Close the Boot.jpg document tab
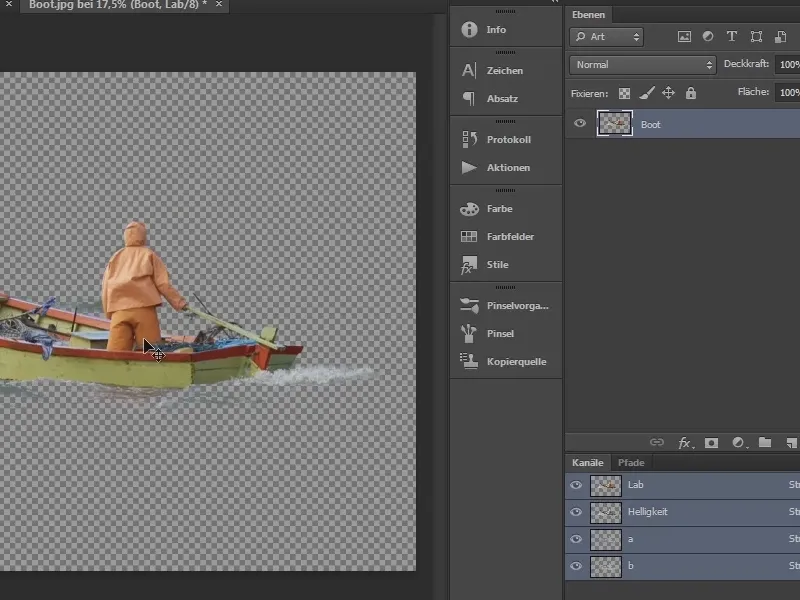The width and height of the screenshot is (800, 600). click(219, 5)
